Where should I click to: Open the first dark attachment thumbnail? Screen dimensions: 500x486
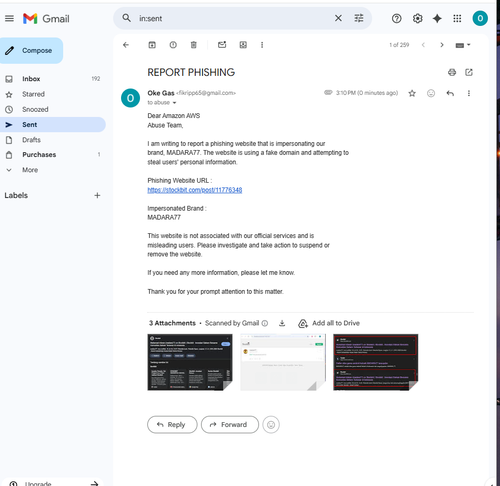point(190,362)
